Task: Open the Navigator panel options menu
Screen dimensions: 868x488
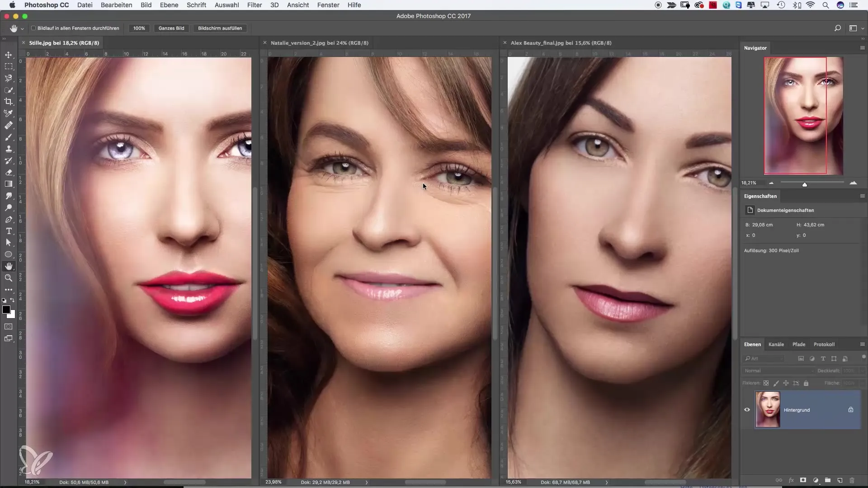Action: coord(862,48)
